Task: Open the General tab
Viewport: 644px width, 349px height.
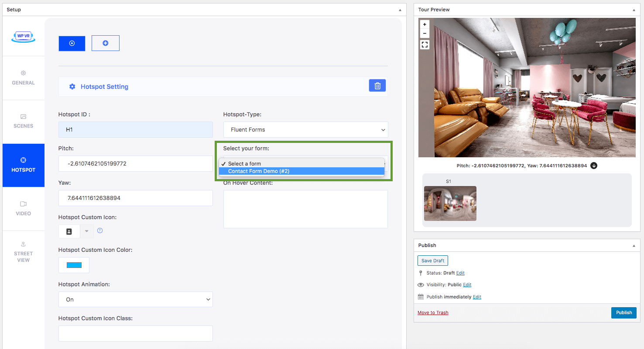Action: 23,78
